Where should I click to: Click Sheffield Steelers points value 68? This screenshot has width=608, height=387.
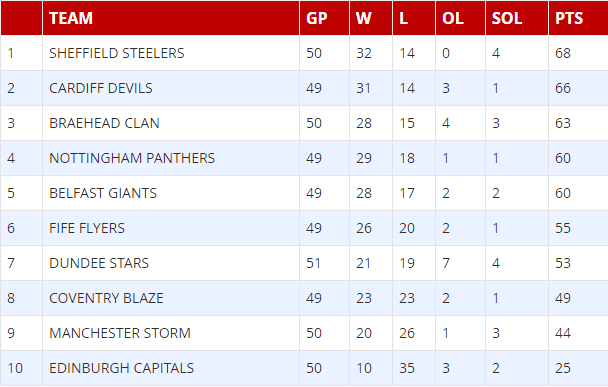coord(563,53)
